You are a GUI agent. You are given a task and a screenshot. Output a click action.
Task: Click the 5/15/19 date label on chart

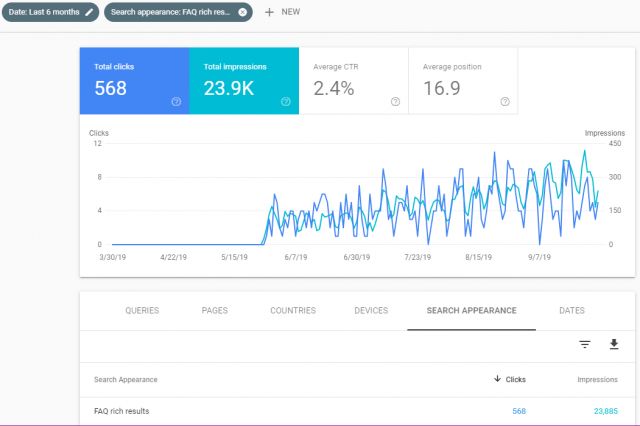[234, 257]
